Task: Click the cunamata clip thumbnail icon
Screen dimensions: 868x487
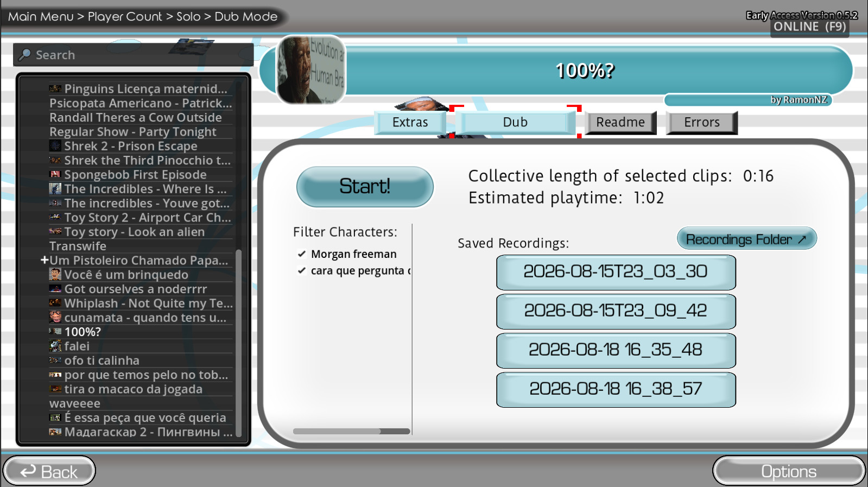Action: (x=55, y=318)
